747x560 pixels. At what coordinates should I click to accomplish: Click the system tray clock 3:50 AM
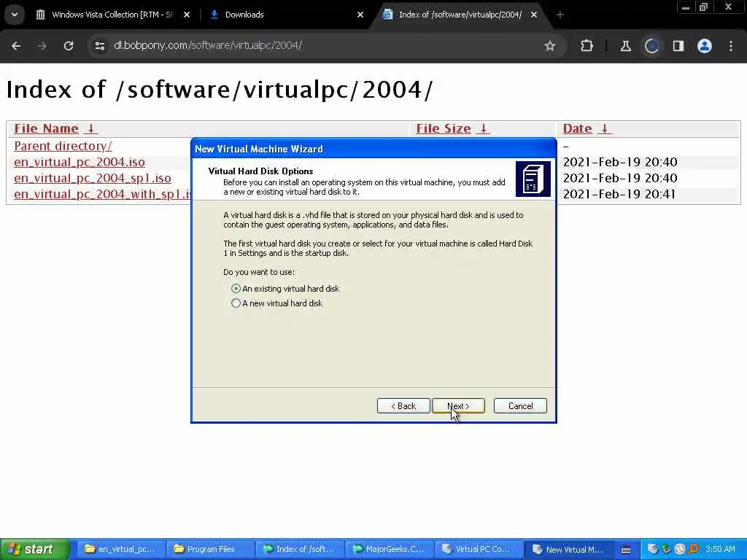(720, 549)
